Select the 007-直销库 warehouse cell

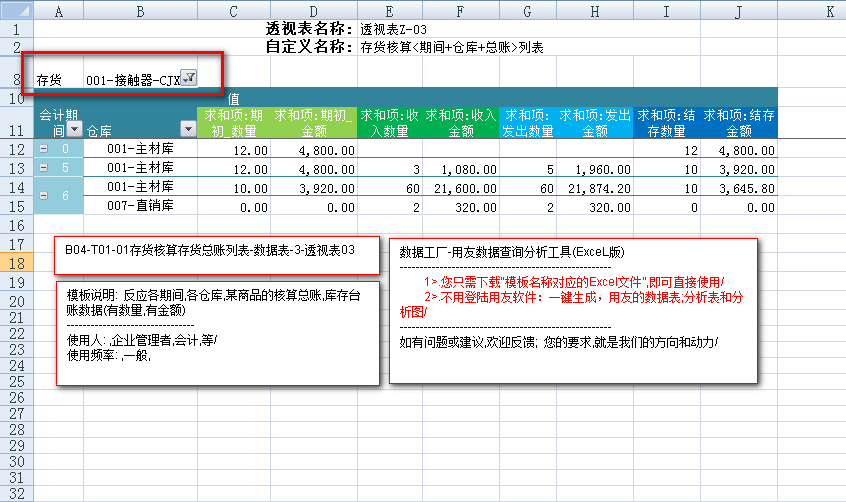click(x=140, y=207)
